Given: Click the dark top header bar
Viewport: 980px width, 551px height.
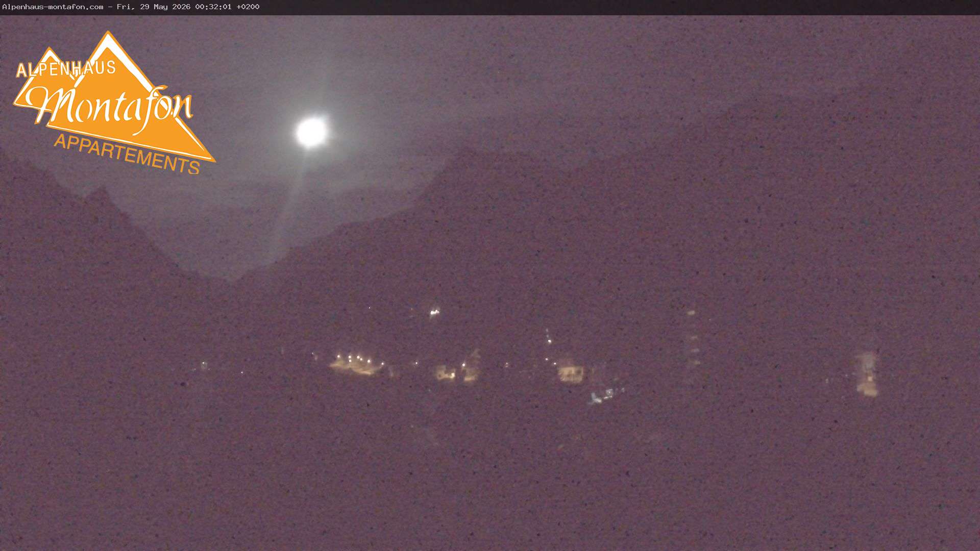Looking at the screenshot, I should pos(490,7).
